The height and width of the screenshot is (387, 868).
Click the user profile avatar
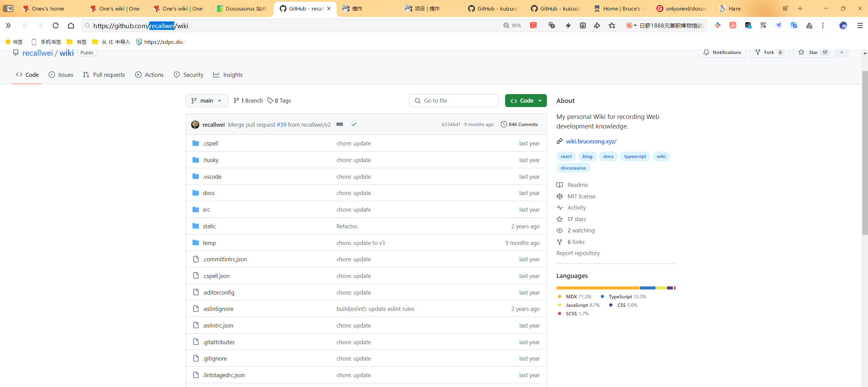pyautogui.click(x=843, y=25)
